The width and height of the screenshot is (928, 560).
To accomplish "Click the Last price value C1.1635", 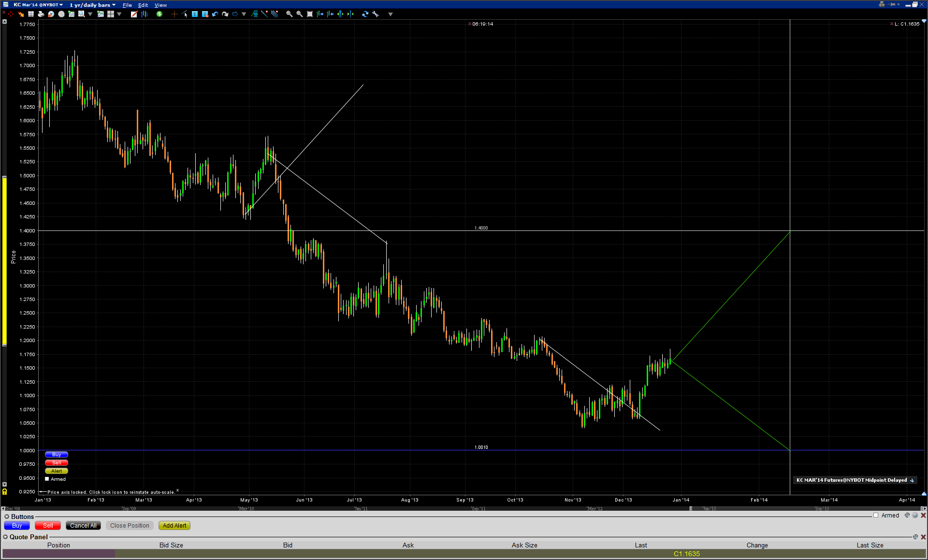I will 687,554.
